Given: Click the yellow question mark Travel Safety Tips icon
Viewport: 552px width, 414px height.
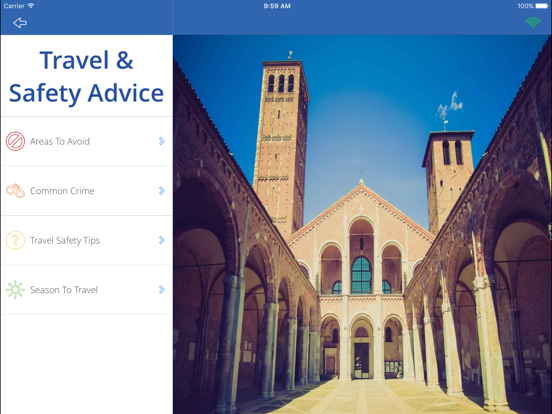Looking at the screenshot, I should [15, 240].
